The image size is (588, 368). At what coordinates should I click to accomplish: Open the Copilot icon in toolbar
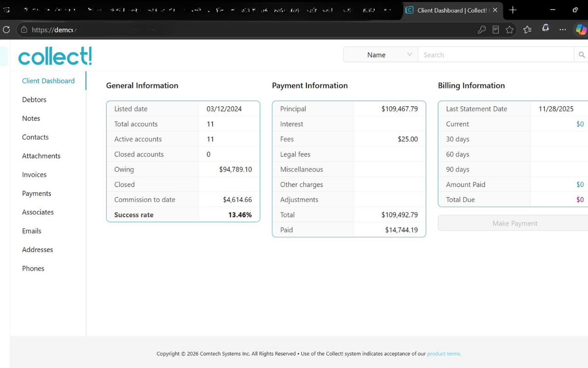(581, 30)
